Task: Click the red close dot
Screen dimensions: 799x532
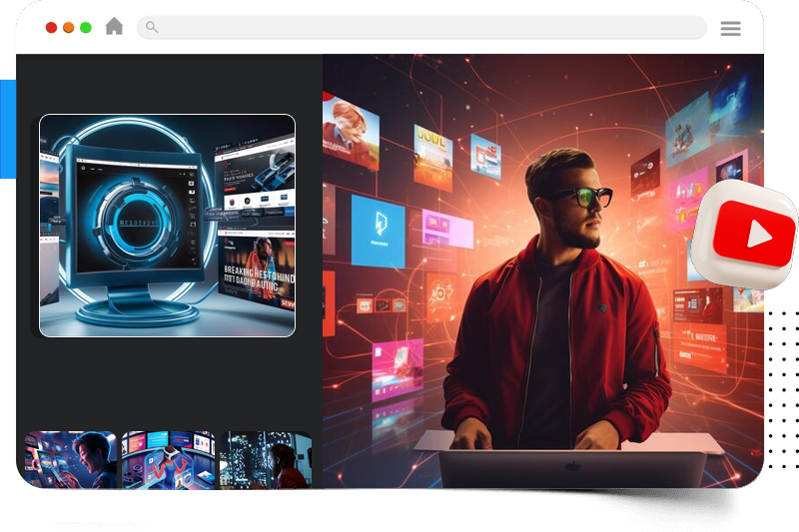Action: (x=51, y=28)
